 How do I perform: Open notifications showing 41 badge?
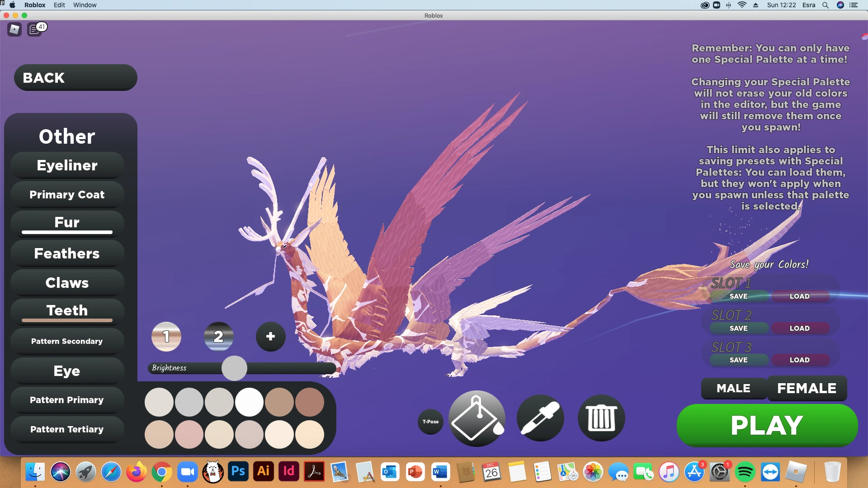pyautogui.click(x=35, y=29)
